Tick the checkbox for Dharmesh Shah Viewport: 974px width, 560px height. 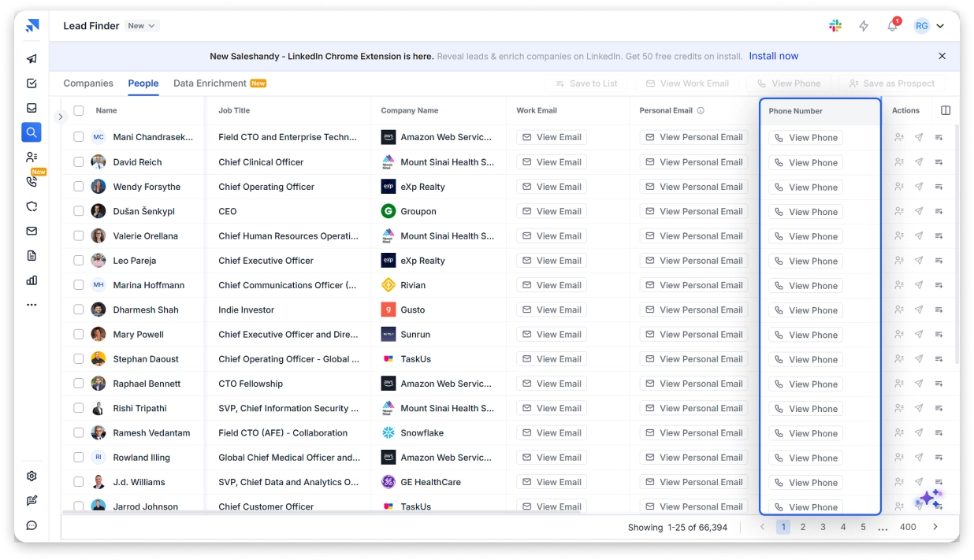[79, 310]
